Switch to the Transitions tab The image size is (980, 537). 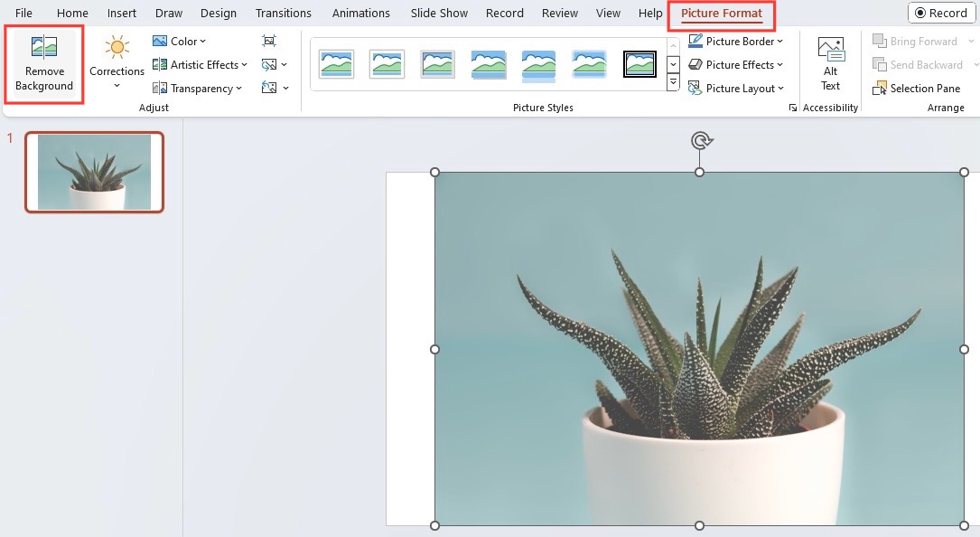coord(283,13)
